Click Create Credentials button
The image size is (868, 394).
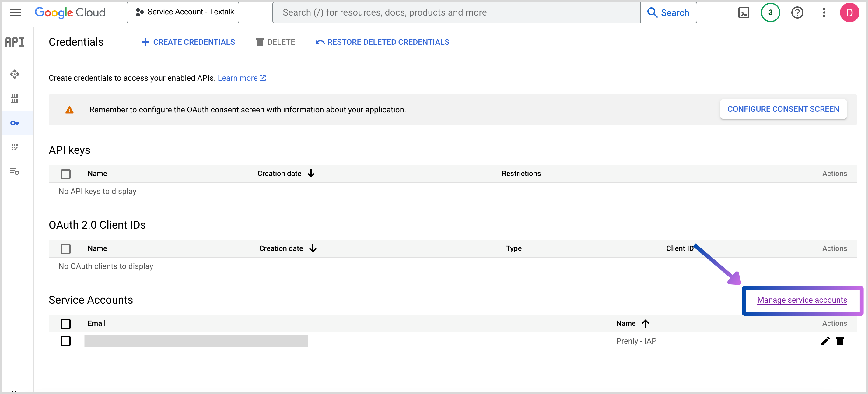(188, 42)
